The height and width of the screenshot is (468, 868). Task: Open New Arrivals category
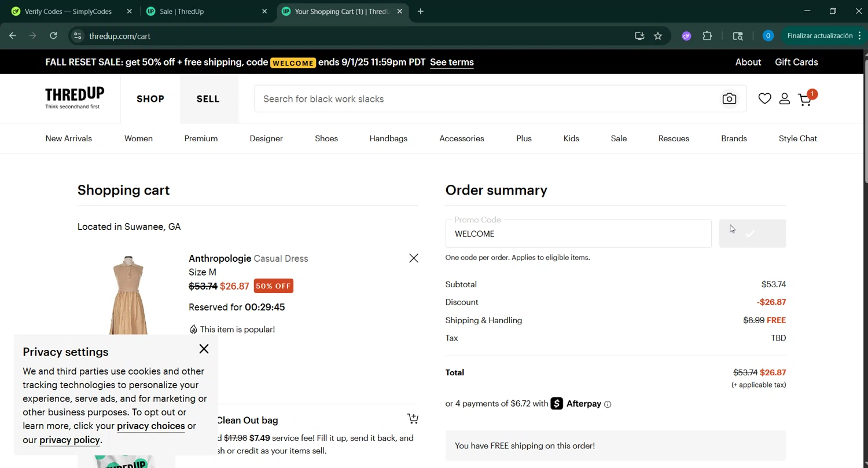69,138
